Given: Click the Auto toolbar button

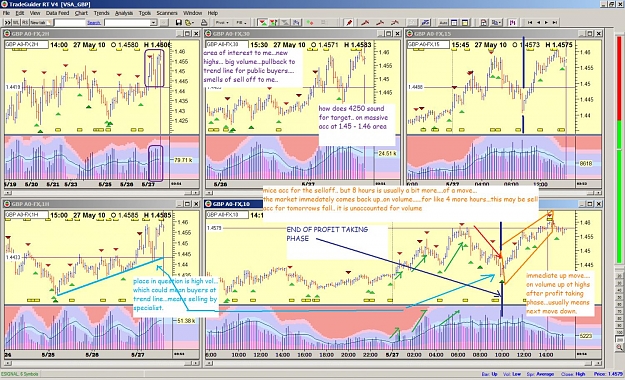Looking at the screenshot, I should (443, 23).
